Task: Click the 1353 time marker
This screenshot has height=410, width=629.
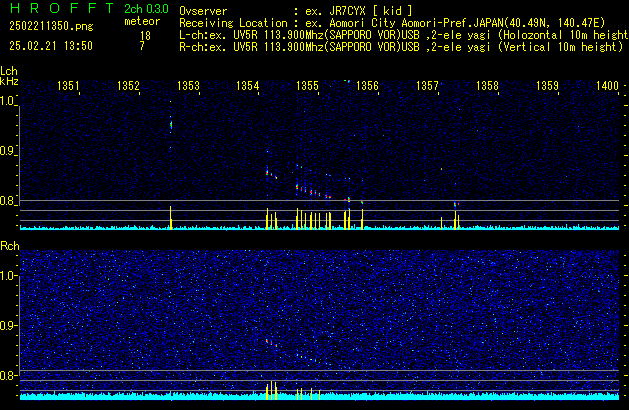Action: [188, 86]
